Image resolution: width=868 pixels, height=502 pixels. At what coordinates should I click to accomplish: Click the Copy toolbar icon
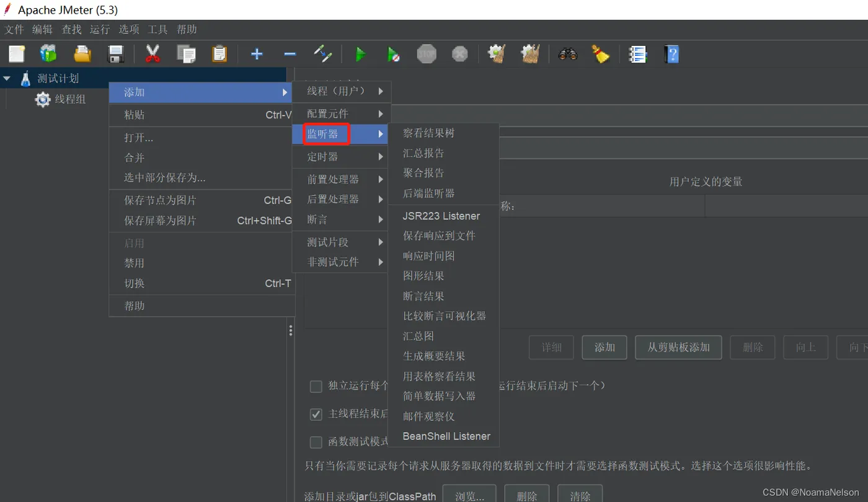tap(186, 54)
